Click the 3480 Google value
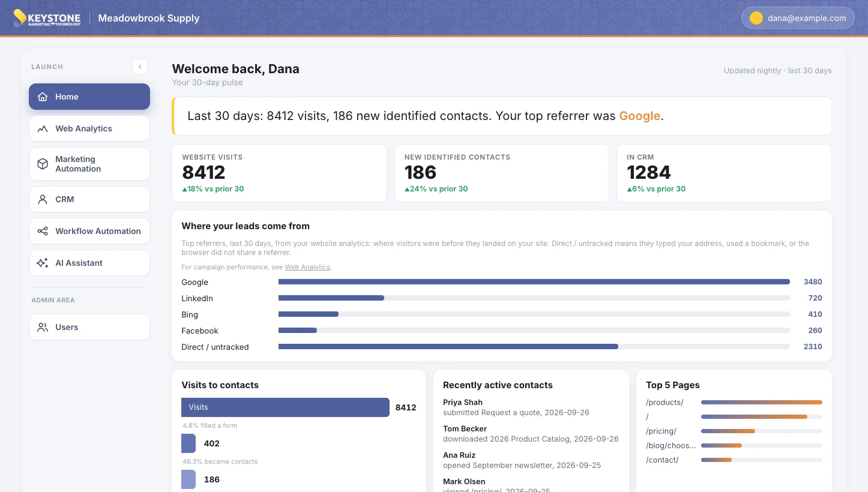Screen dimensions: 868x492 click(813, 281)
